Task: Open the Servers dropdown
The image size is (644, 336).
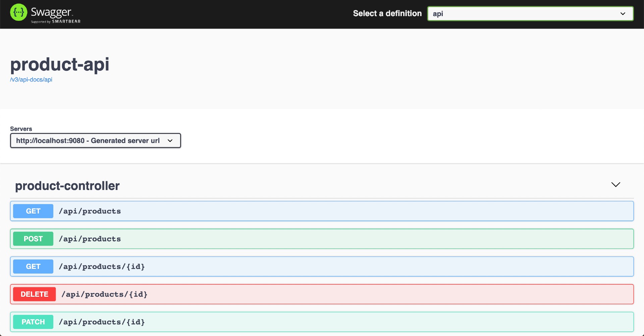Action: 95,140
